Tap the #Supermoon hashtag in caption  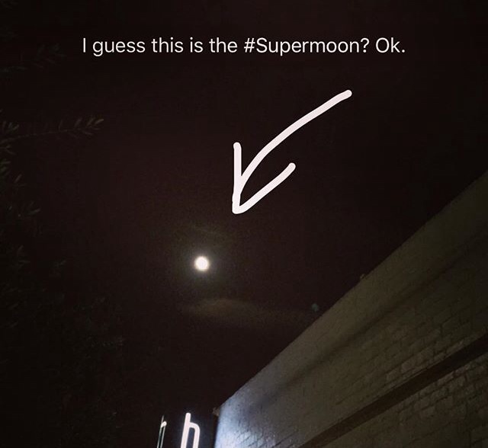pyautogui.click(x=307, y=46)
